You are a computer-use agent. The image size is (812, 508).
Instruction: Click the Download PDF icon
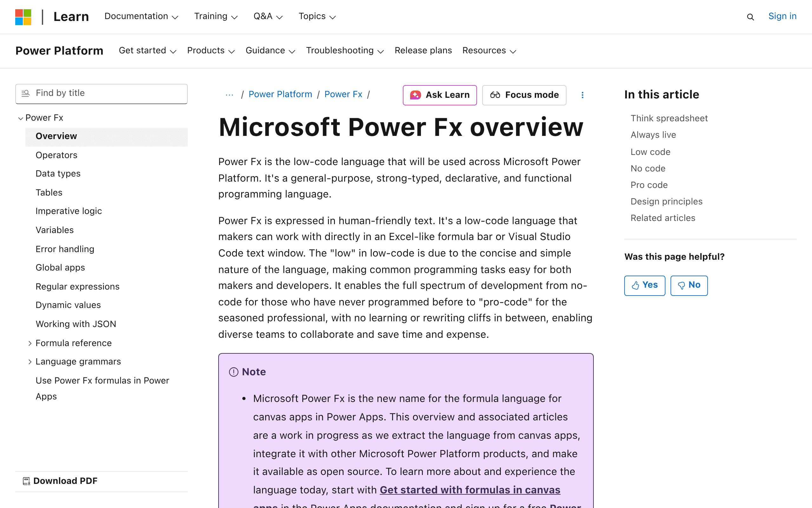coord(26,481)
